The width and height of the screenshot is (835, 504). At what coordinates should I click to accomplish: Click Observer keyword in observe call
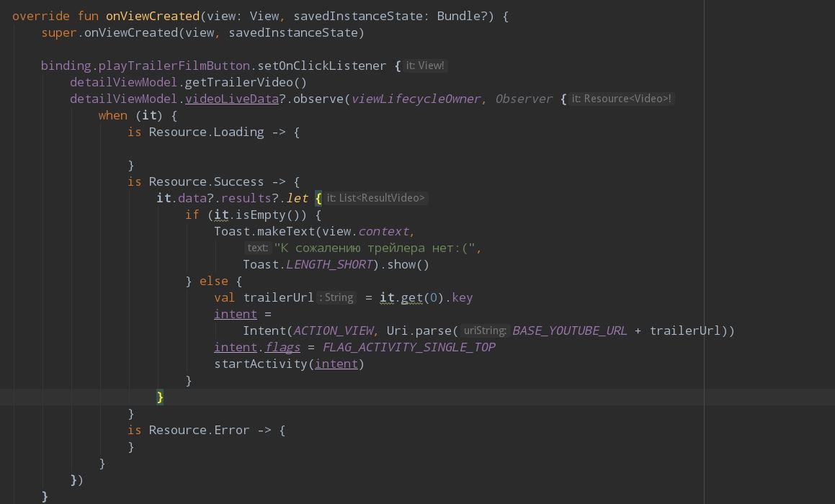(524, 99)
